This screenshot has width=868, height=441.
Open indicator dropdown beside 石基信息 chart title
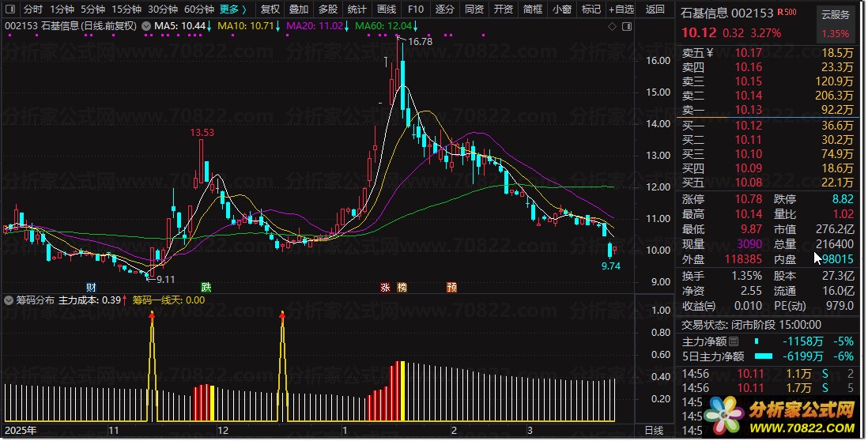[x=144, y=26]
